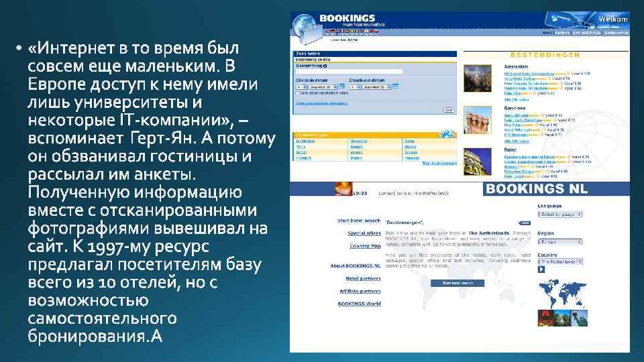This screenshot has height=362, width=644.
Task: Click the Welkom text in the header
Action: point(612,19)
